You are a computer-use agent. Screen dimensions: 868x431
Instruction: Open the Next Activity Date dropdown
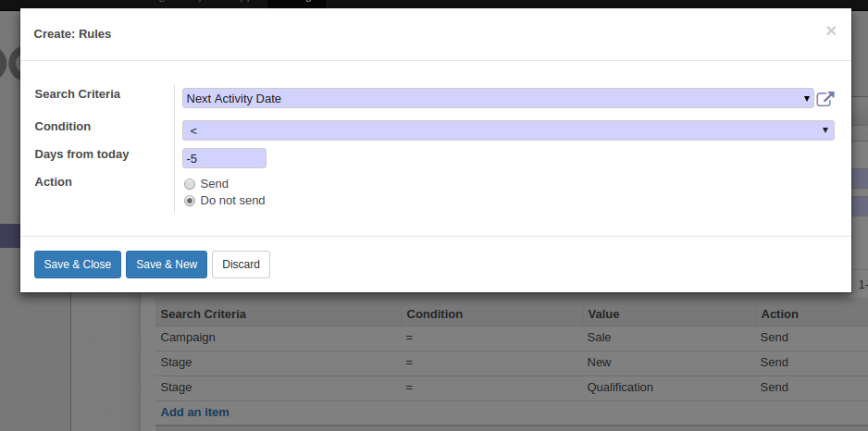point(497,98)
